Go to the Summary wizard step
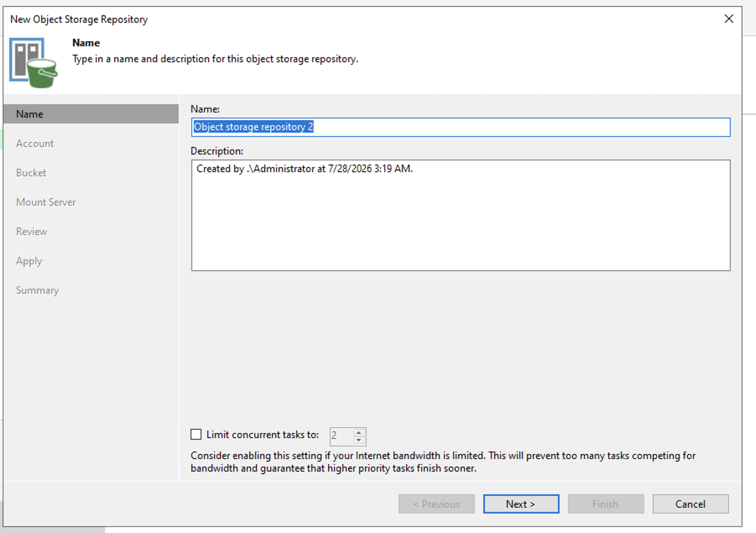Screen dimensions: 756x533 (37, 290)
